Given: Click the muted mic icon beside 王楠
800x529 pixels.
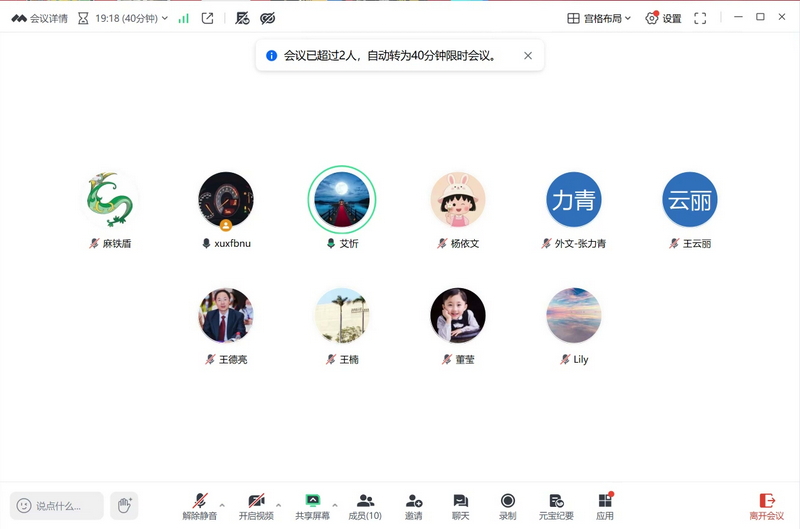Looking at the screenshot, I should click(331, 359).
